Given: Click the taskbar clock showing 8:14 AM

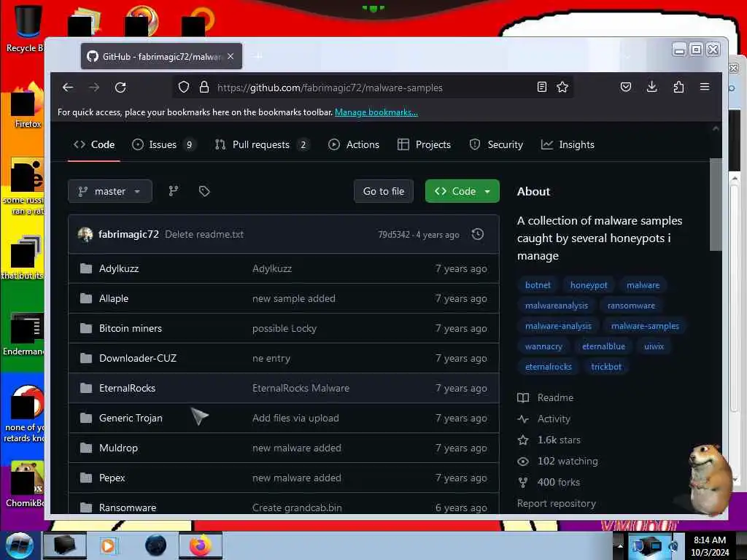Looking at the screenshot, I should click(710, 546).
